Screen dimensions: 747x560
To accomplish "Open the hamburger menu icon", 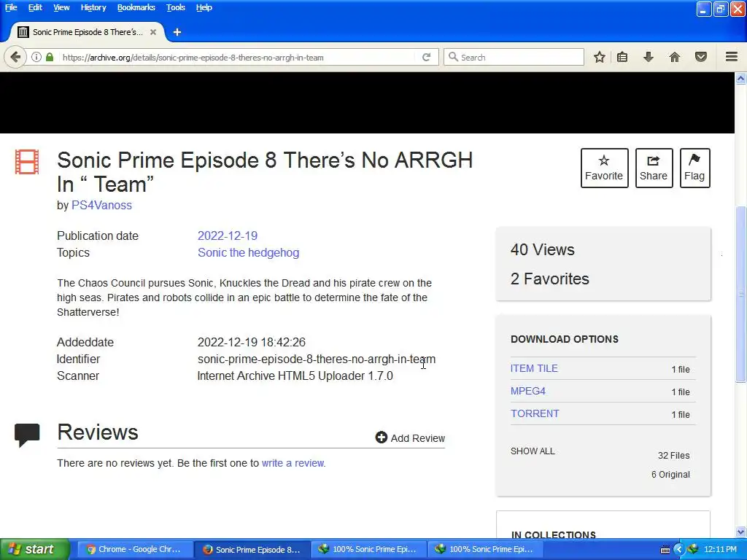I will 732,57.
